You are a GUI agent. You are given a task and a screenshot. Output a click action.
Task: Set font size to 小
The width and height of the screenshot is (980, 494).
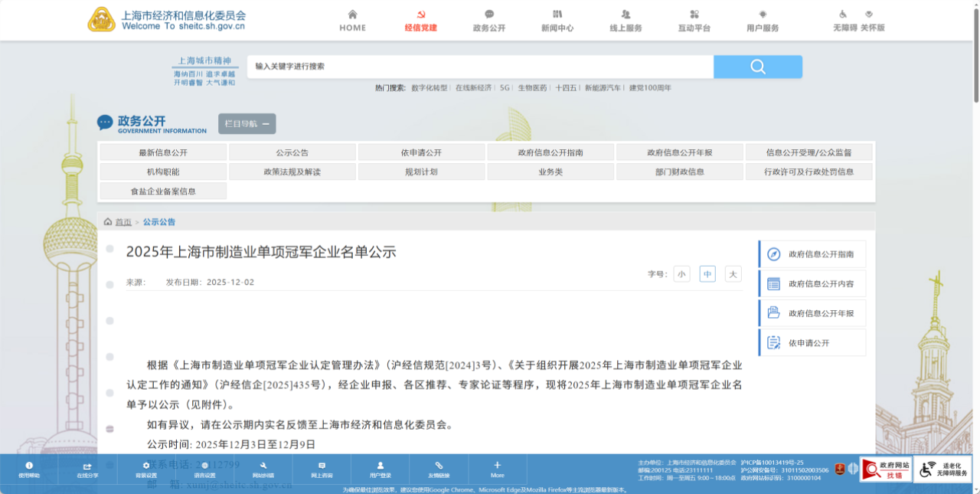(681, 274)
